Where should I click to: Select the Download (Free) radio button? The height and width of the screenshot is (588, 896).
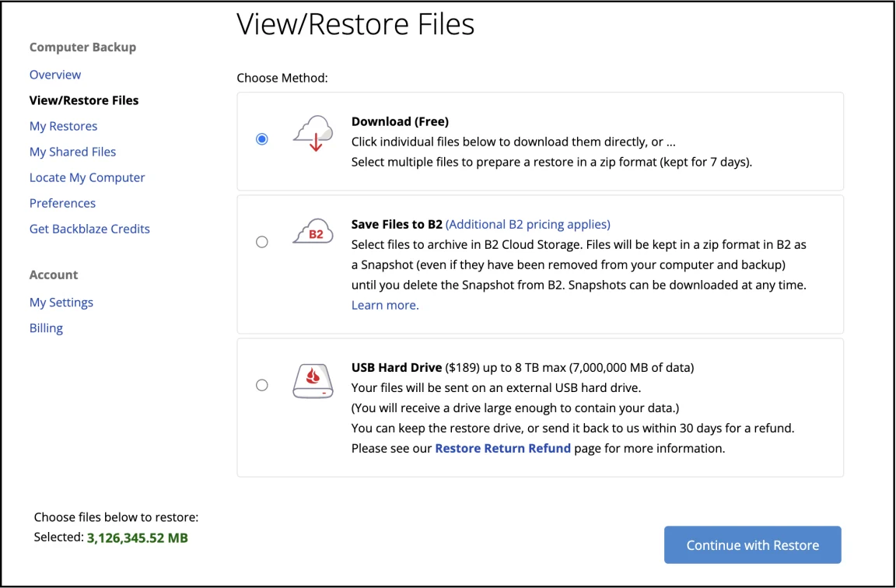click(x=261, y=139)
